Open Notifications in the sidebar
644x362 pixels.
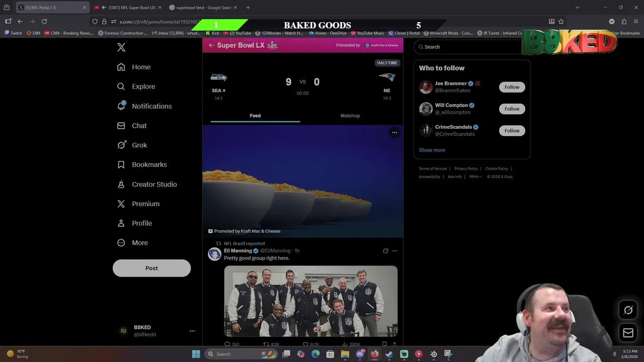click(x=144, y=106)
